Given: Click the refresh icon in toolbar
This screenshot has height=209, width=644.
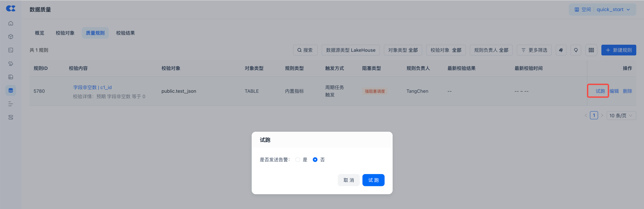Looking at the screenshot, I should pos(576,50).
